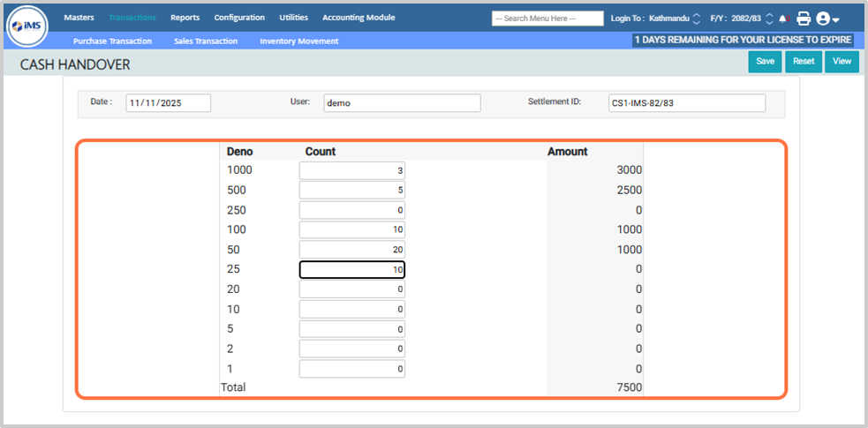Open the Inventory Movement submenu
Viewport: 868px width, 428px height.
coord(298,41)
